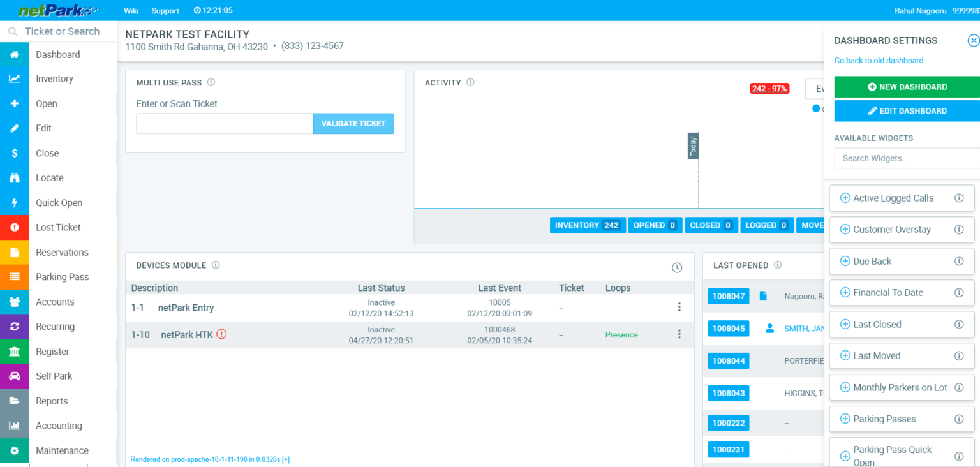
Task: Click the Reservations file icon
Action: pos(14,252)
